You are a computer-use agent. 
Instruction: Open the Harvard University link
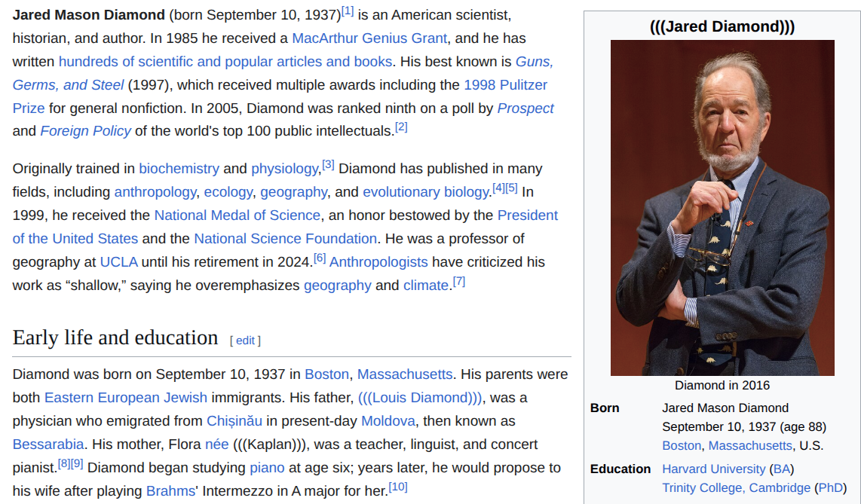713,469
